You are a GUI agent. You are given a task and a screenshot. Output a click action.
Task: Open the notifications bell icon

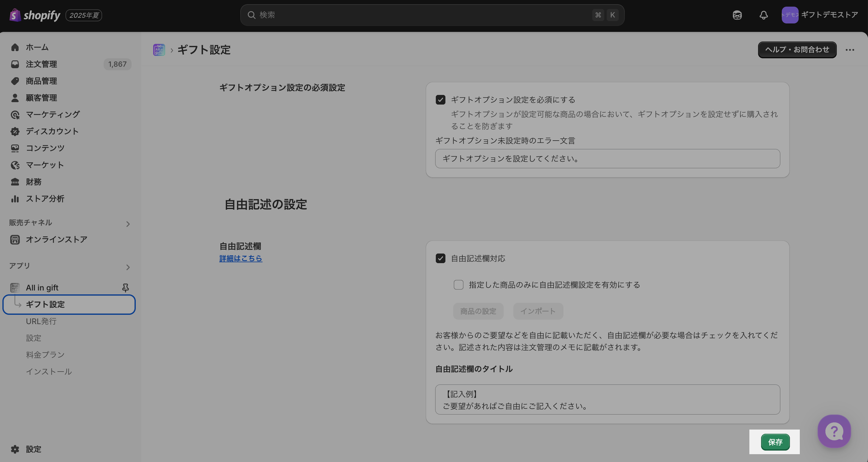(x=763, y=15)
